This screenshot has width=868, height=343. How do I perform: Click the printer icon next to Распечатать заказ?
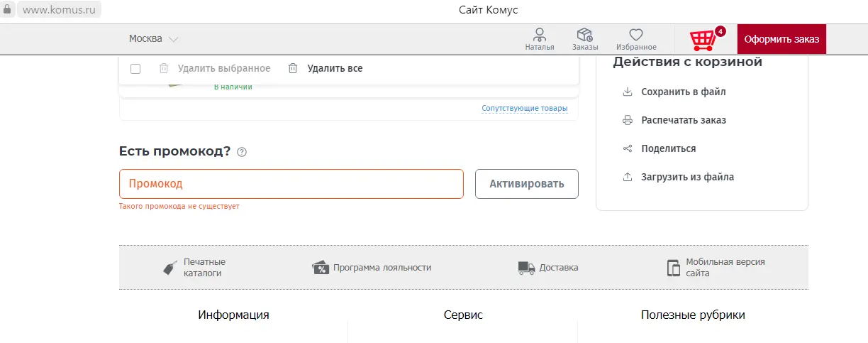point(627,120)
